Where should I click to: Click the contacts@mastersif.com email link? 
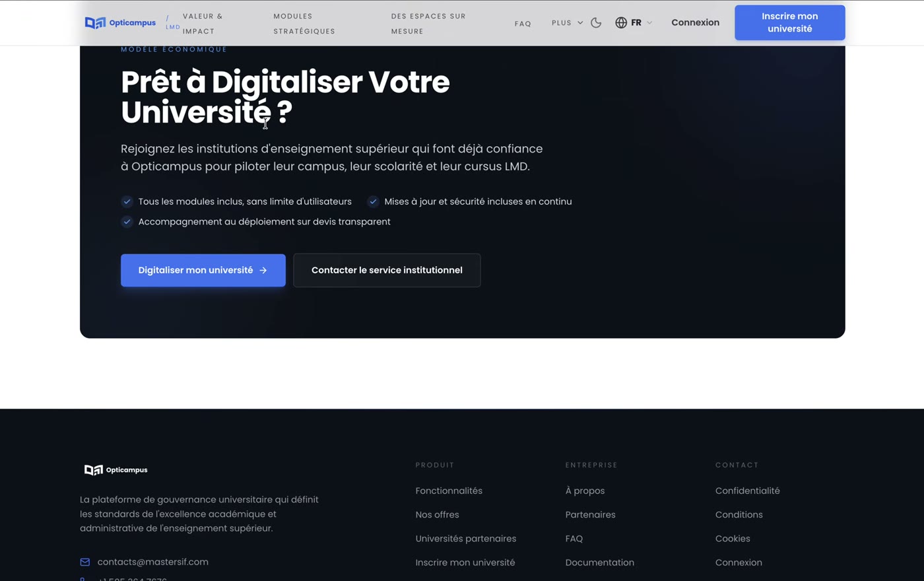click(153, 562)
